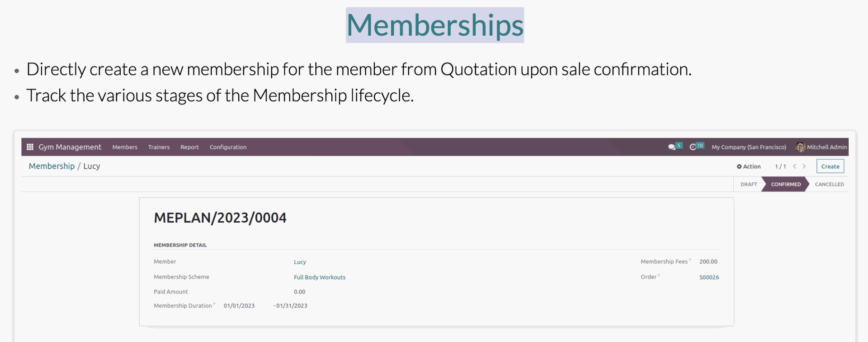The width and height of the screenshot is (868, 342).
Task: Go to previous record arrow
Action: click(x=794, y=166)
